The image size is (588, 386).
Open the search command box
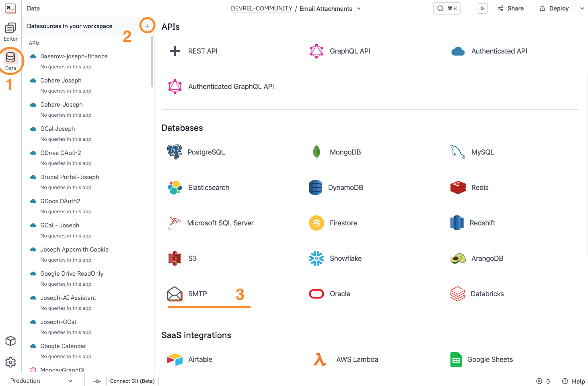point(447,8)
